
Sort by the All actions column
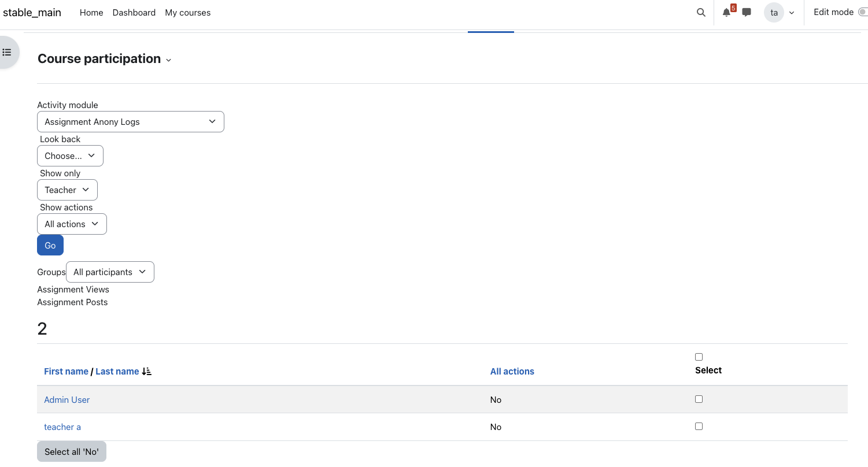point(512,371)
